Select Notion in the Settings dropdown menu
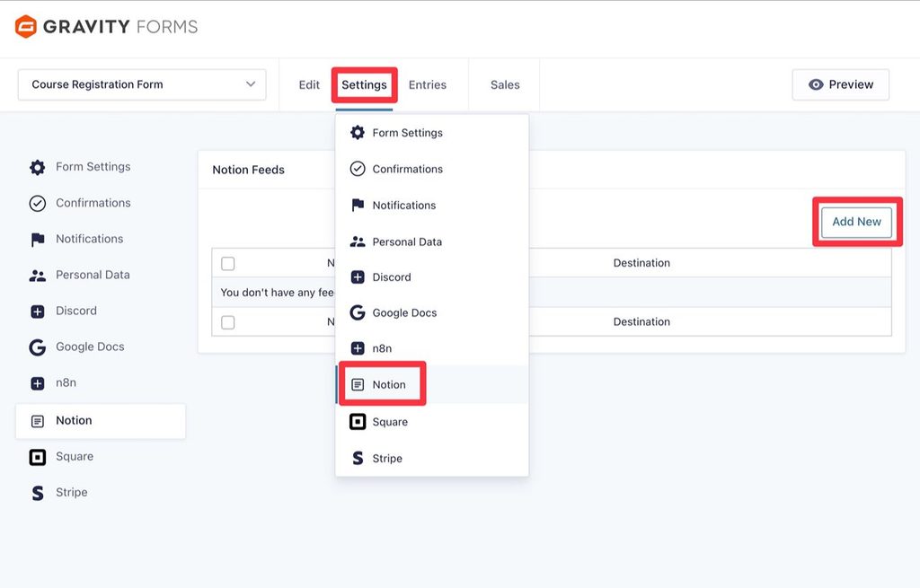The width and height of the screenshot is (920, 588). point(432,384)
